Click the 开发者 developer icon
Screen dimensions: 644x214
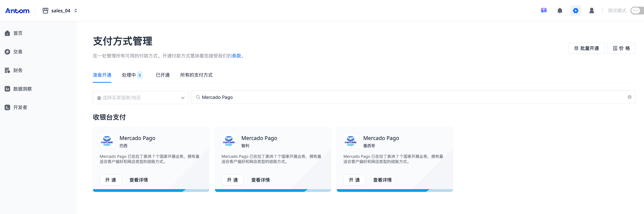7,107
